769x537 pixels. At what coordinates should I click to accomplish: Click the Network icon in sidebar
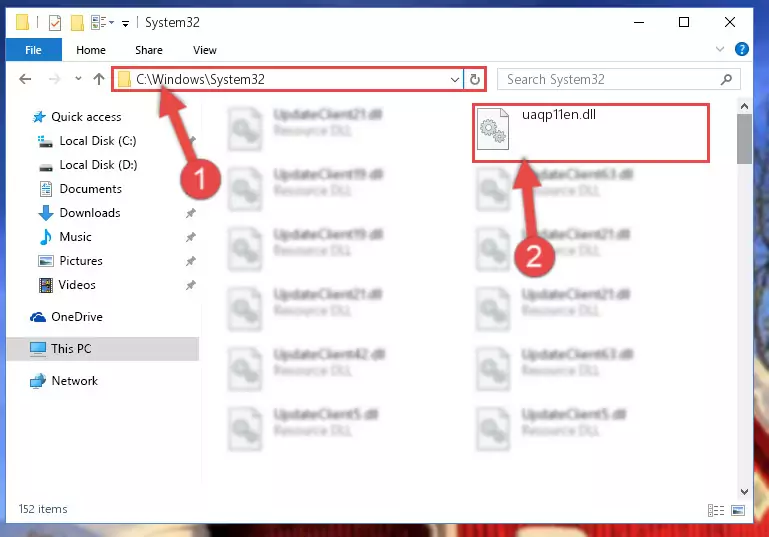pyautogui.click(x=38, y=381)
